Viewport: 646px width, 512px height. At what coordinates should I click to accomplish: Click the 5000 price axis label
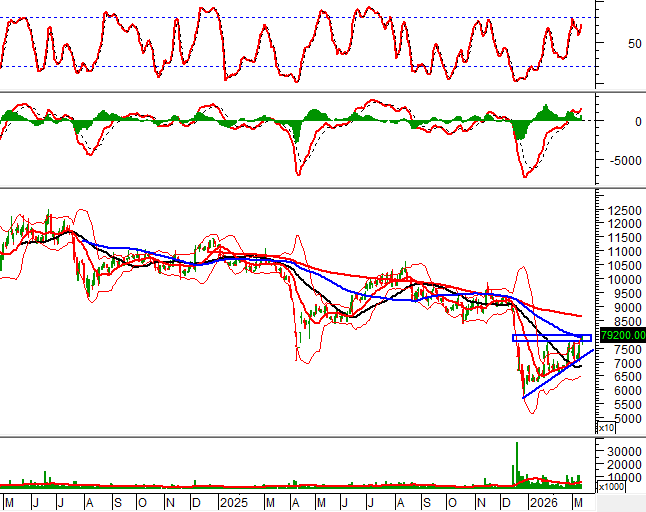tap(618, 419)
